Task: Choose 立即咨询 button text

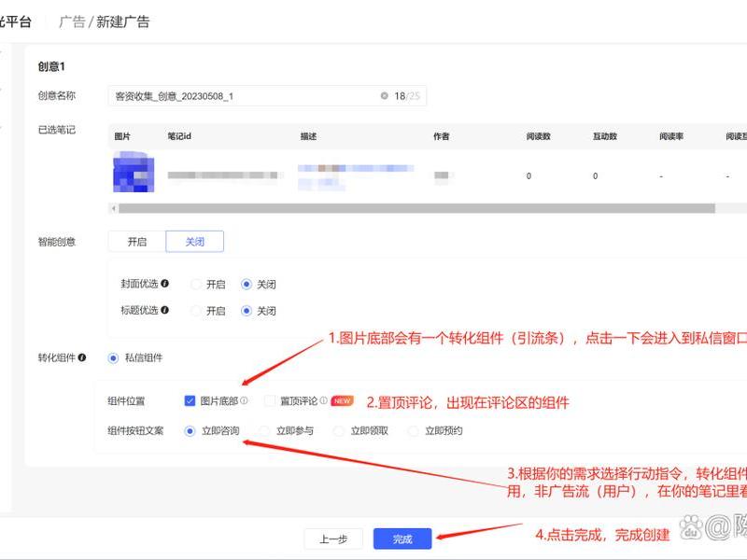Action: point(190,431)
